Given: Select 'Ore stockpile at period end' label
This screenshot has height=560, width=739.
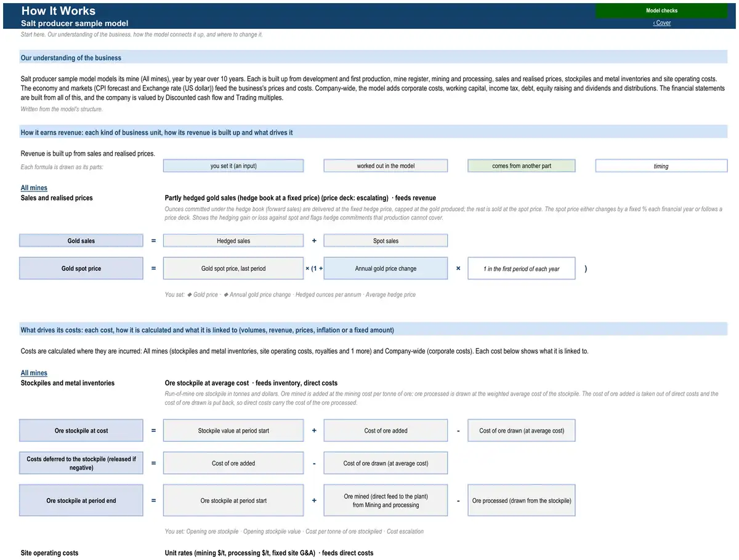Looking at the screenshot, I should 81,500.
